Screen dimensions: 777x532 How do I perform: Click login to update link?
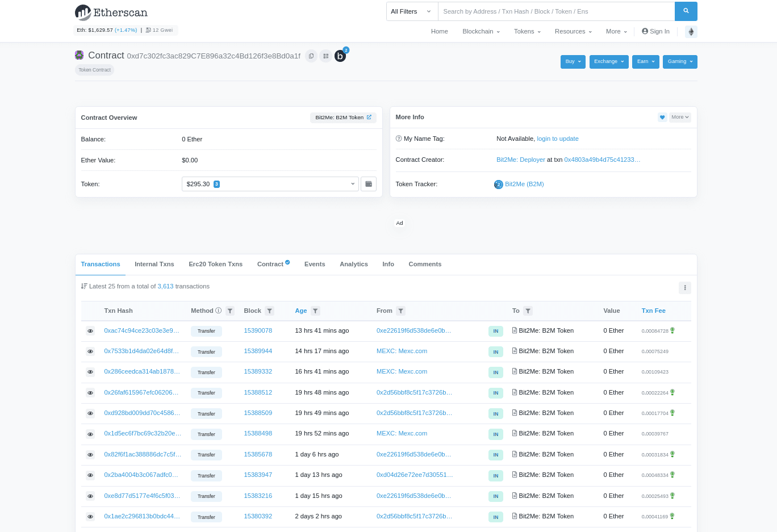tap(558, 139)
